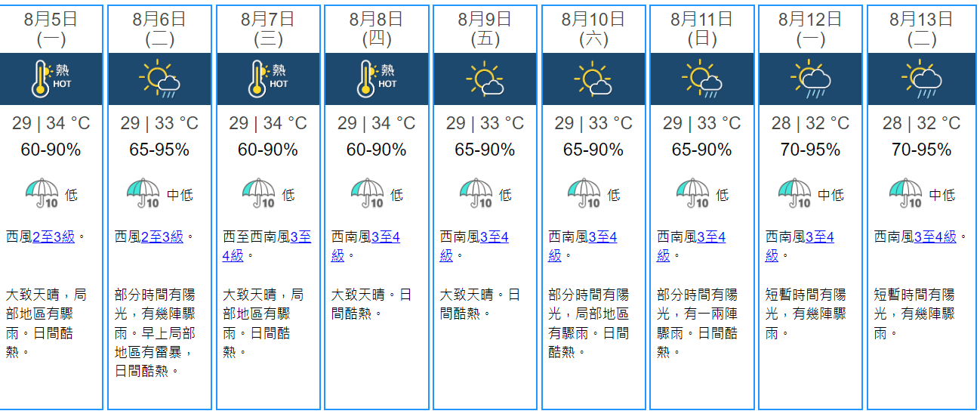Click the umbrella icon in the 8月6日 column
The width and height of the screenshot is (980, 414).
tap(143, 194)
